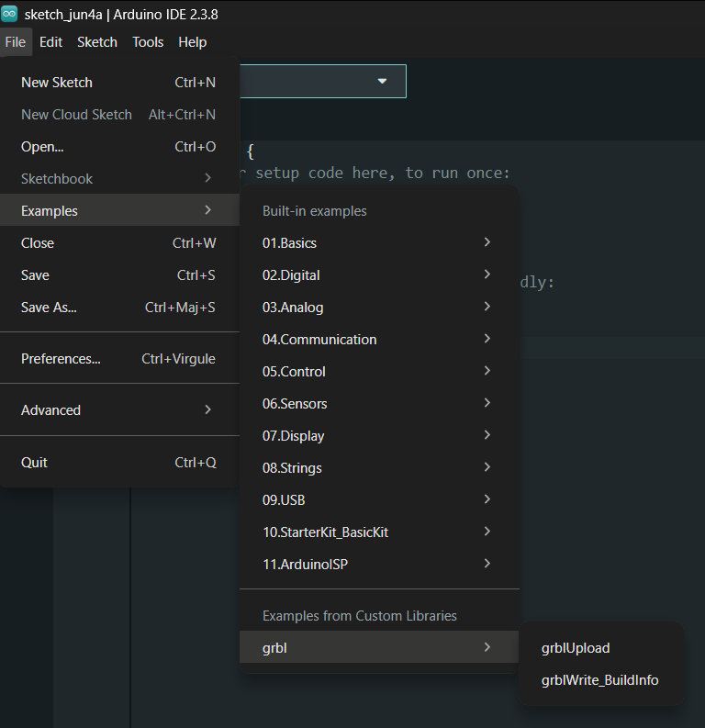Select Save As... menu entry
The image size is (705, 728).
(119, 308)
